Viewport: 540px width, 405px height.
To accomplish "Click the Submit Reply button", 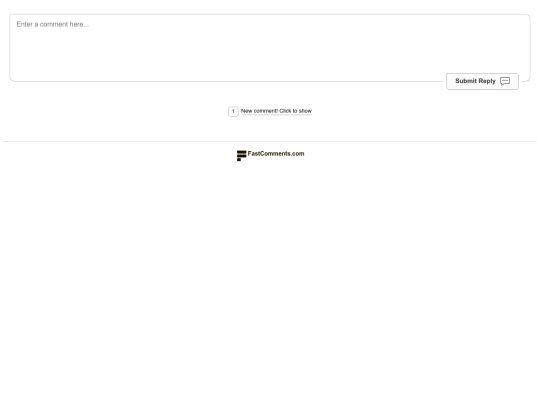I will pos(482,81).
